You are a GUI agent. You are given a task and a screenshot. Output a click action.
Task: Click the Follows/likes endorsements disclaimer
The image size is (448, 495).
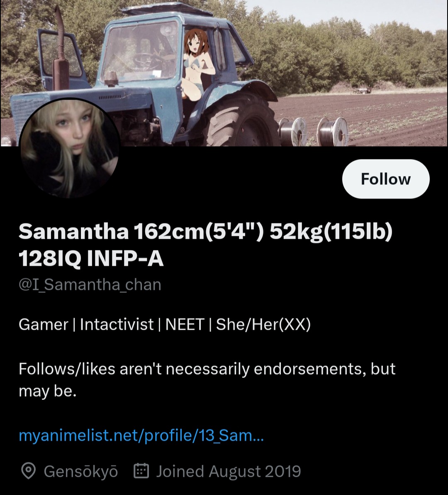tap(207, 380)
